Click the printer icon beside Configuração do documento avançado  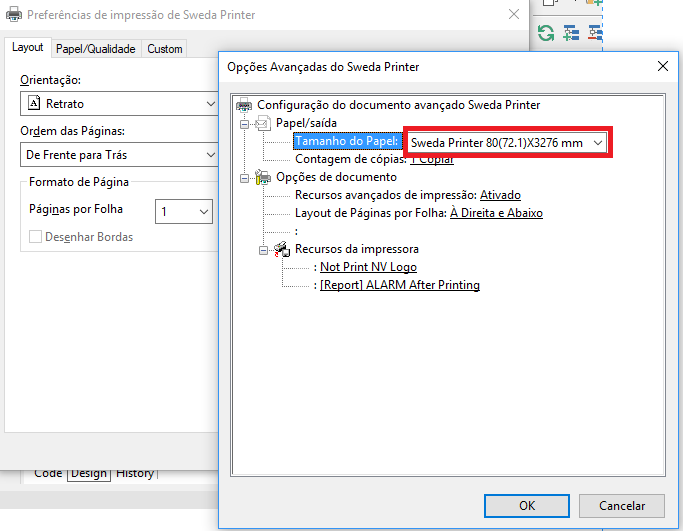point(244,105)
